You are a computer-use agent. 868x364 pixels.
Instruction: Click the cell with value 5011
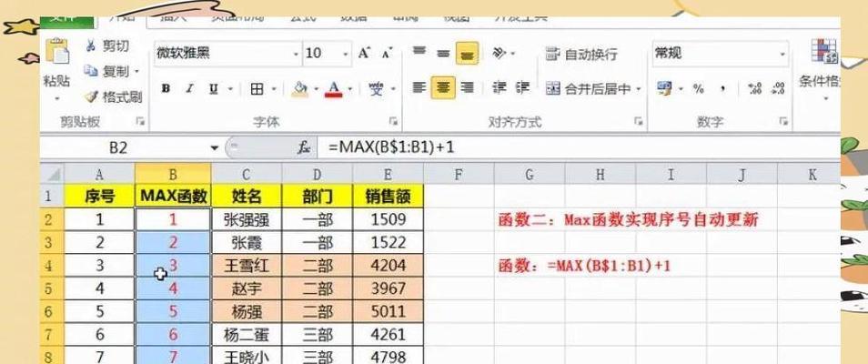pos(389,311)
